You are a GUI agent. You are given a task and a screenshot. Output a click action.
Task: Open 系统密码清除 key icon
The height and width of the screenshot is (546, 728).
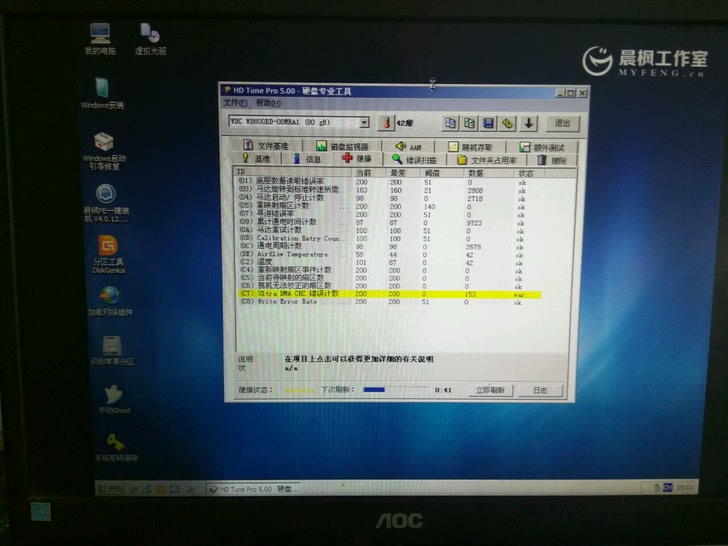point(116,448)
